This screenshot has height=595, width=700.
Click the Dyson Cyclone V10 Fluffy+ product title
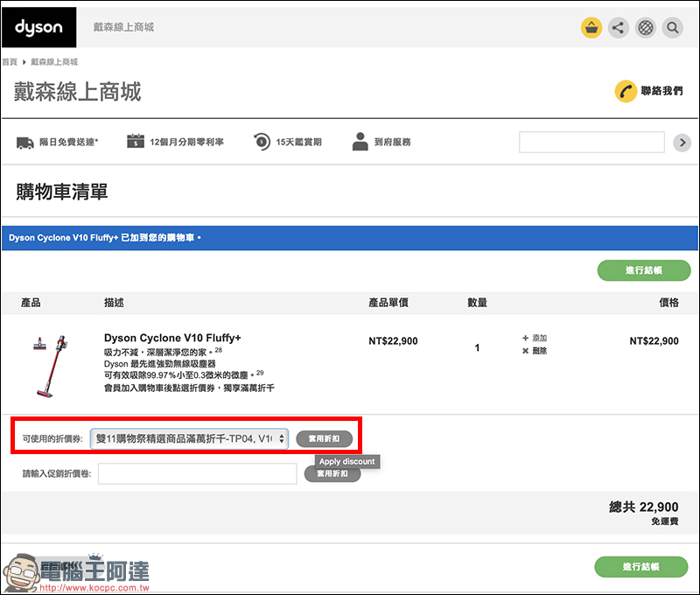pos(172,338)
